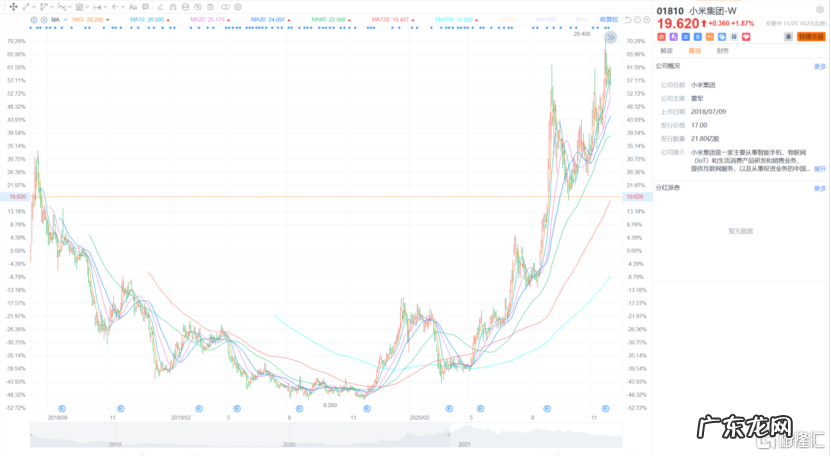
Task: Open the 前复权 adjustment dropdown
Action: coord(609,20)
